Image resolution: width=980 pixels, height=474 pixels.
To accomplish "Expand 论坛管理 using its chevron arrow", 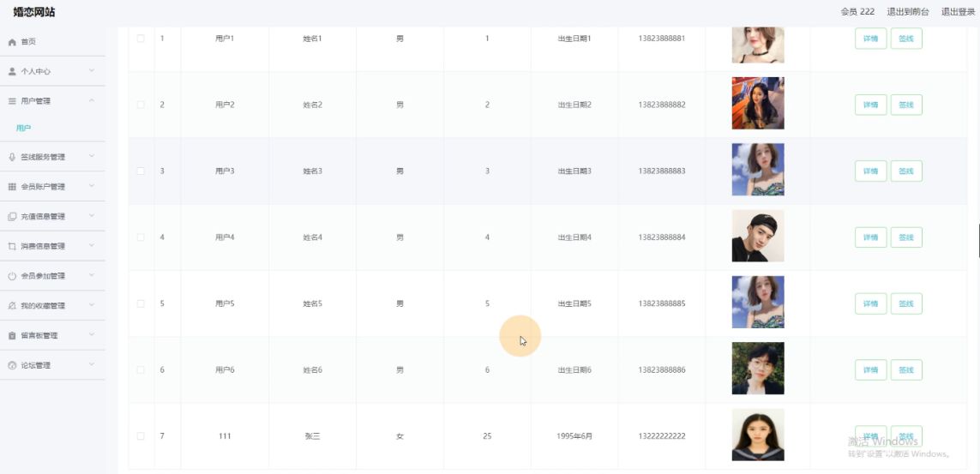I will 92,364.
